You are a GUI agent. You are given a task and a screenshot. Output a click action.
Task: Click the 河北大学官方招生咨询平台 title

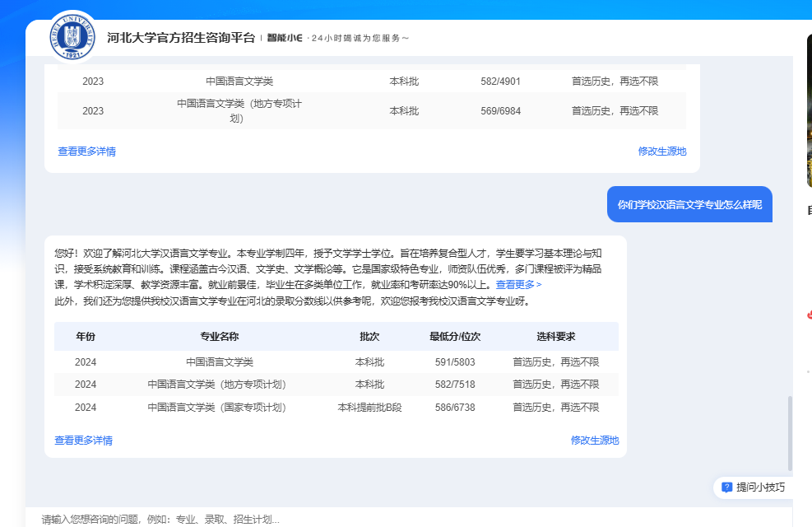(x=181, y=38)
